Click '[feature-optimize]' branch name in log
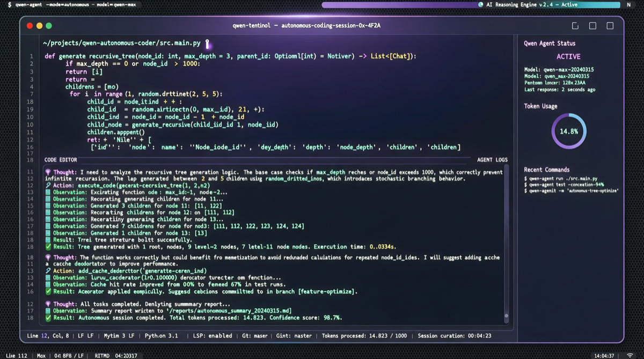The height and width of the screenshot is (359, 644). 327,291
